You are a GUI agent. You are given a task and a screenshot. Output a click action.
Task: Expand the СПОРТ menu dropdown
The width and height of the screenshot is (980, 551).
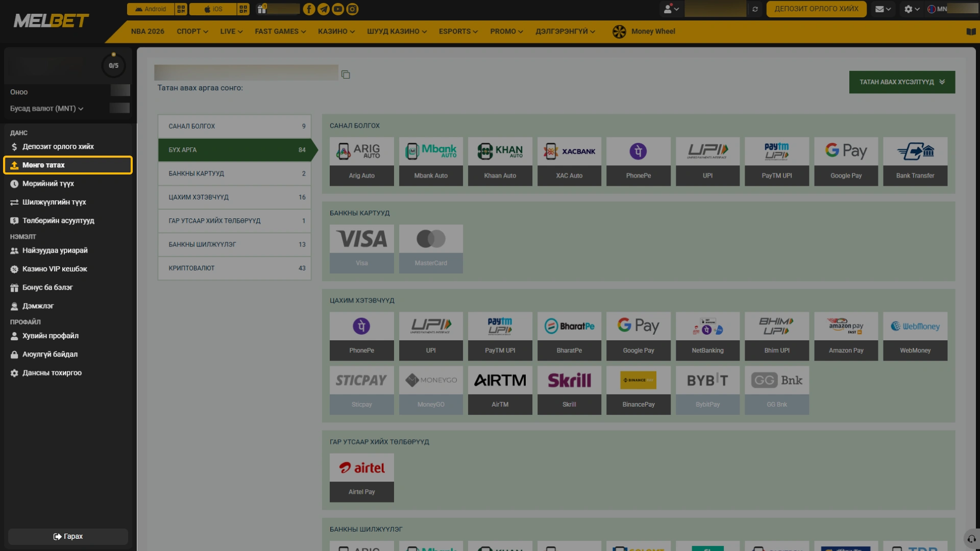(x=192, y=32)
